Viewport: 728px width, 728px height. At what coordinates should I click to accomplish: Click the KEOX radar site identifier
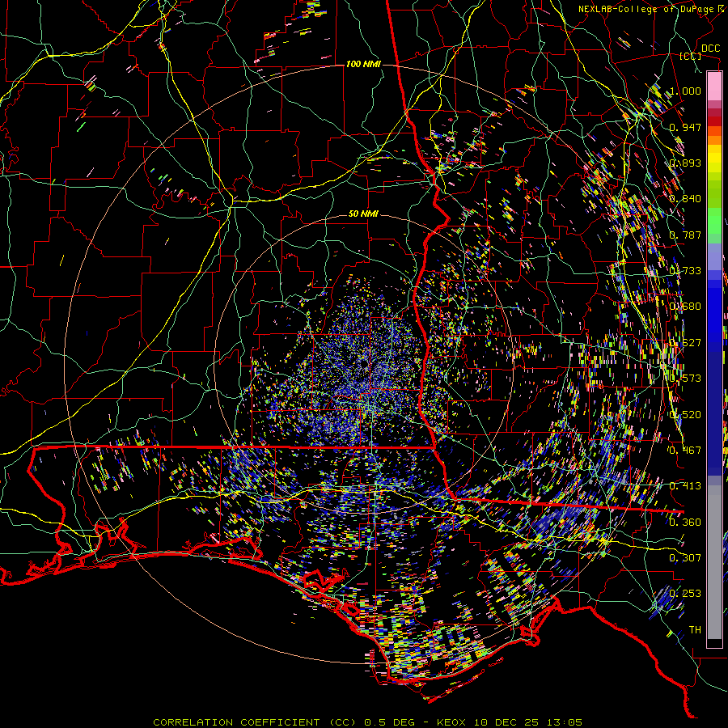pyautogui.click(x=453, y=722)
